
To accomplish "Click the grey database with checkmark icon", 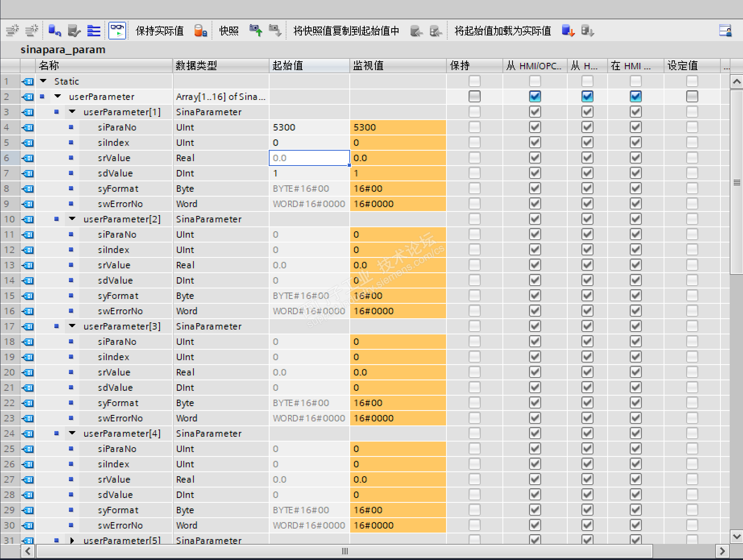I will pyautogui.click(x=74, y=31).
